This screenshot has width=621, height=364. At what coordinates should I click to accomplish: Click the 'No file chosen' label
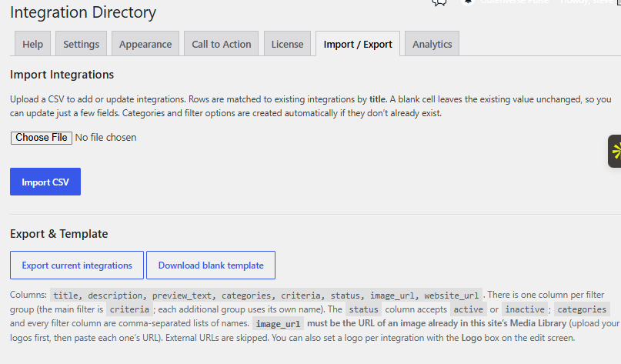point(105,138)
